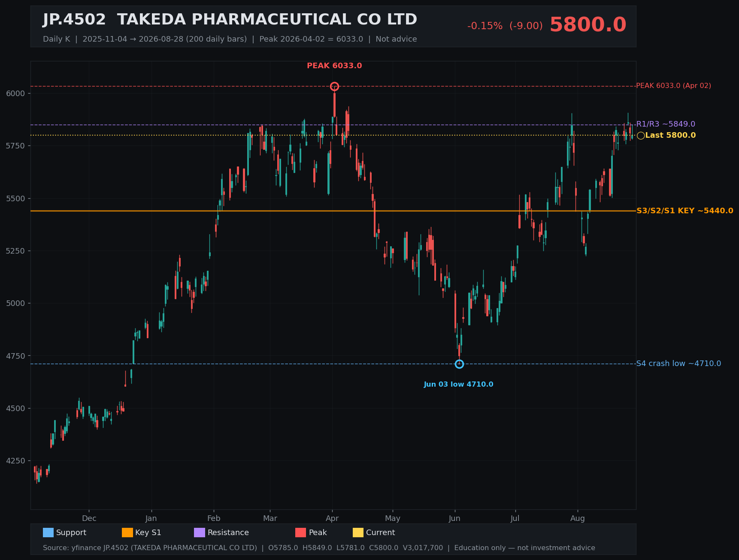Click the yellow Last 5800.0 circle marker
The height and width of the screenshot is (560, 739).
click(x=641, y=136)
